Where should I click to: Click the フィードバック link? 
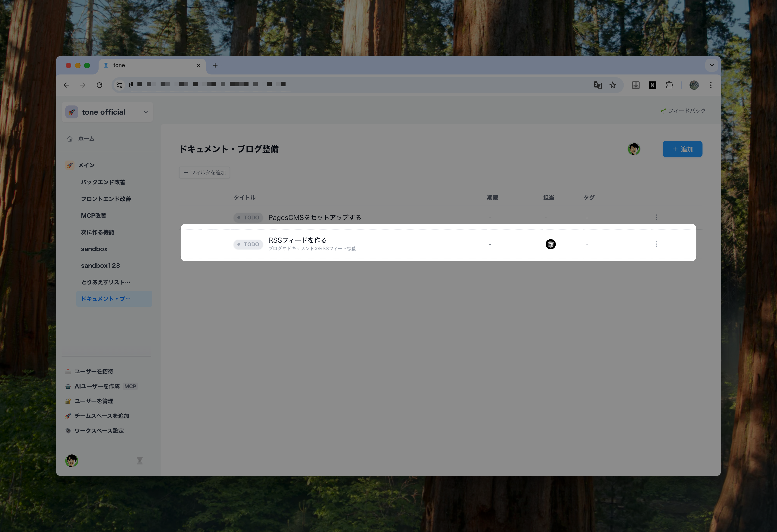click(683, 111)
